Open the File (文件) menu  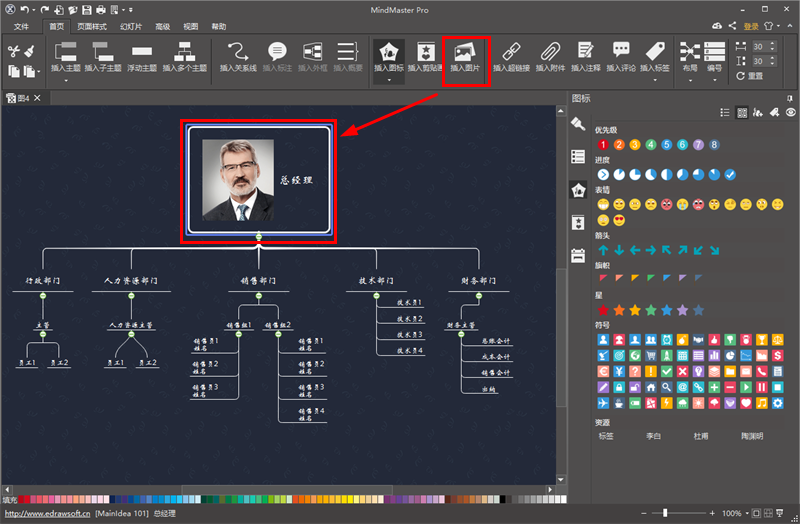[21, 27]
